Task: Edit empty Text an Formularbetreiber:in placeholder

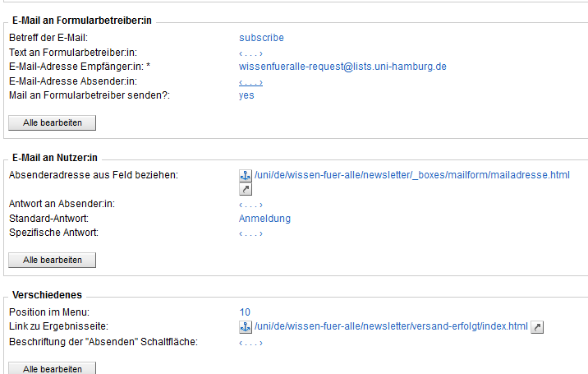Action: coord(250,53)
